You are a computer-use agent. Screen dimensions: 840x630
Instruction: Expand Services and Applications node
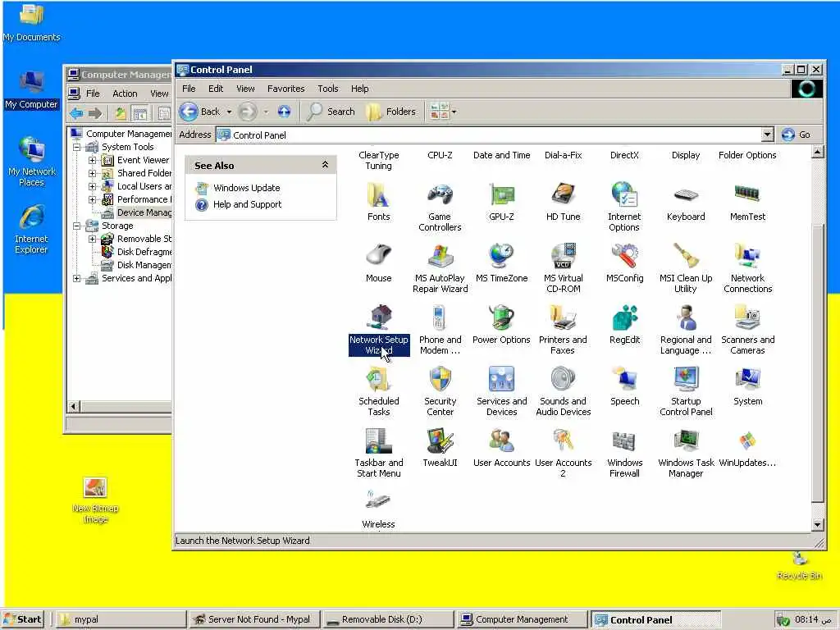click(76, 278)
